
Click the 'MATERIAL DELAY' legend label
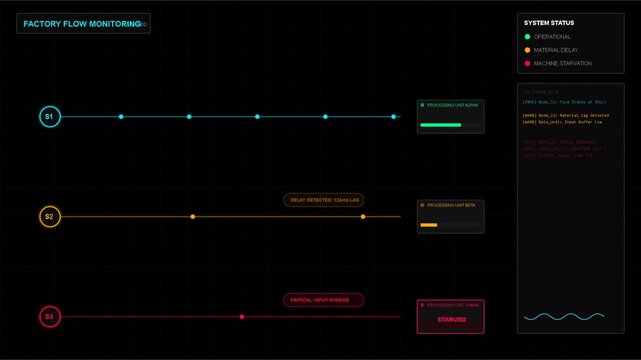[x=556, y=50]
